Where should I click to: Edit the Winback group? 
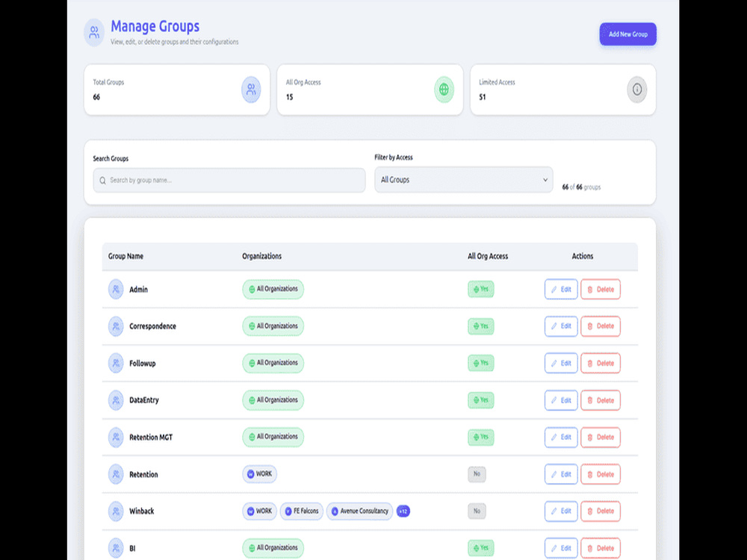(561, 511)
